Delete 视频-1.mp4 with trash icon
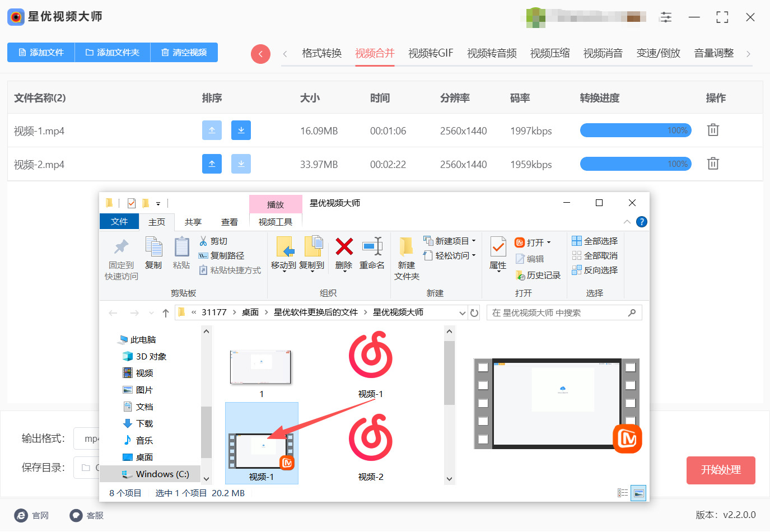The width and height of the screenshot is (770, 532). (x=713, y=130)
